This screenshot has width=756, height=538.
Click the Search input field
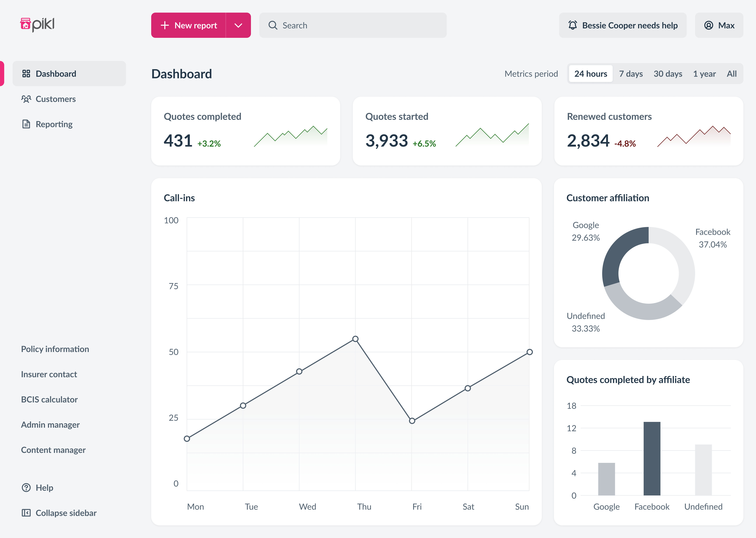click(353, 26)
